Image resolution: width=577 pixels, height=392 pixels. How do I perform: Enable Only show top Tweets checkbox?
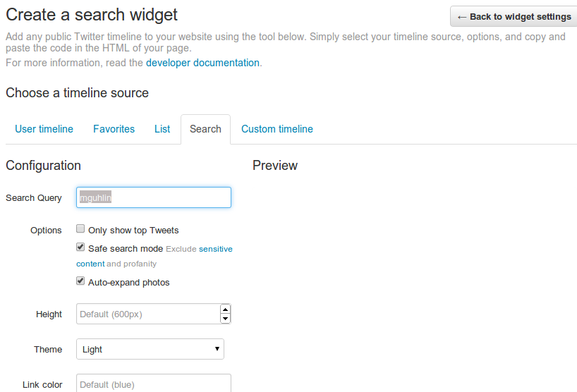(81, 229)
